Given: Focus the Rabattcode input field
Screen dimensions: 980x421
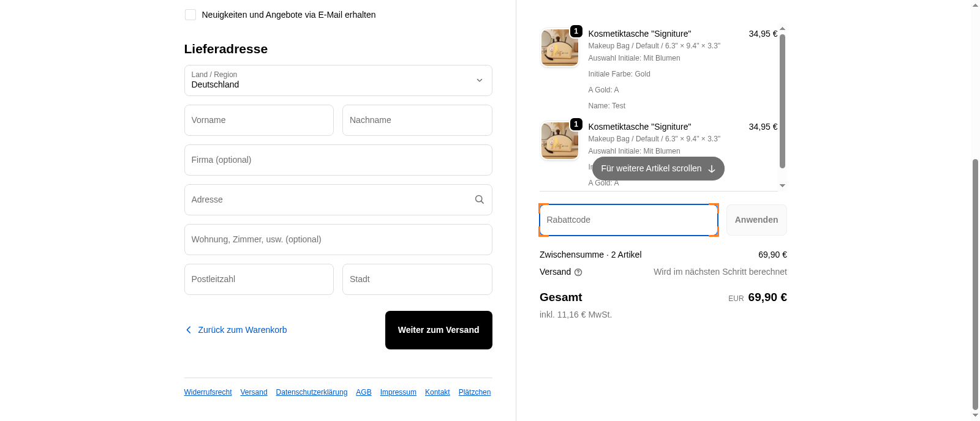Looking at the screenshot, I should click(628, 220).
